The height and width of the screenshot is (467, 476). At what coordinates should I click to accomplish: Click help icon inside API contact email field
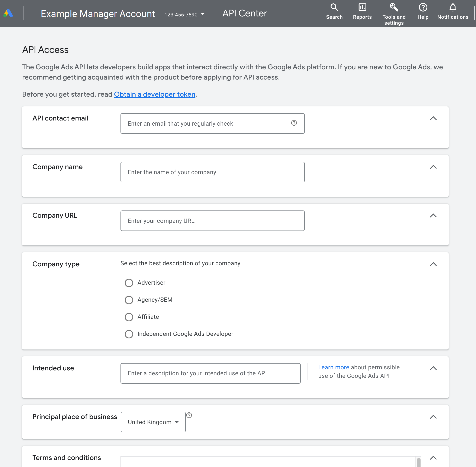click(294, 123)
